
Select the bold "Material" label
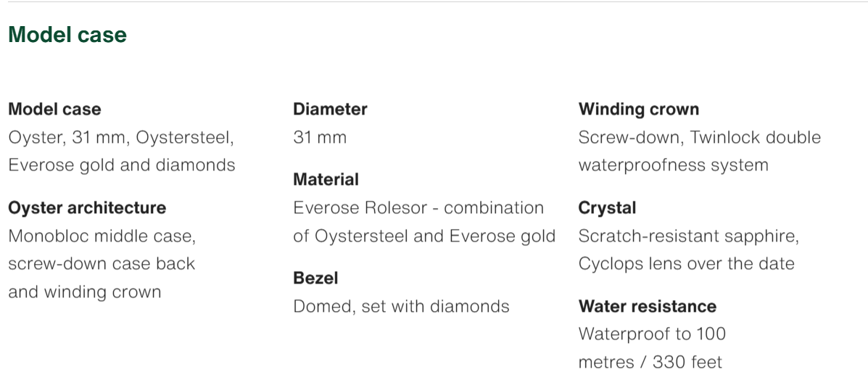point(326,179)
